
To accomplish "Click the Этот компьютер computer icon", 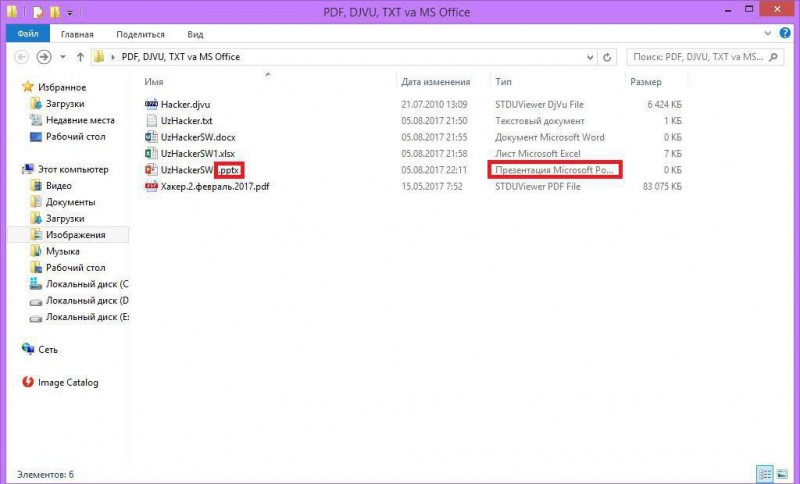I will 29,169.
